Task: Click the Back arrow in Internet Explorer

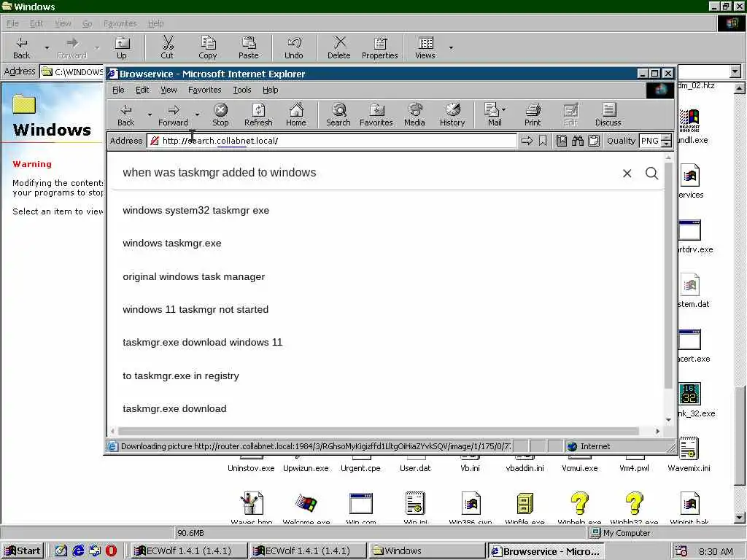Action: click(x=125, y=114)
